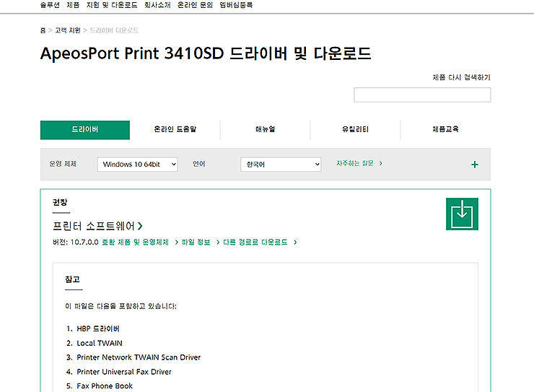The image size is (534, 392).
Task: Click the list item 'HBP 드라이버'
Action: [x=98, y=328]
